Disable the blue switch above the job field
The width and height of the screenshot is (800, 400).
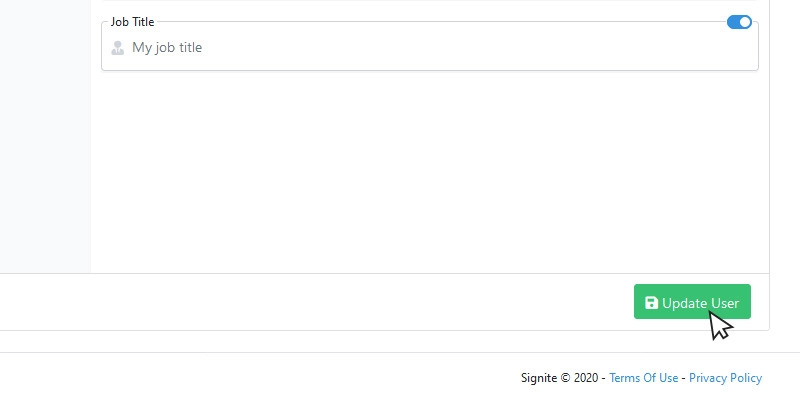(x=739, y=22)
